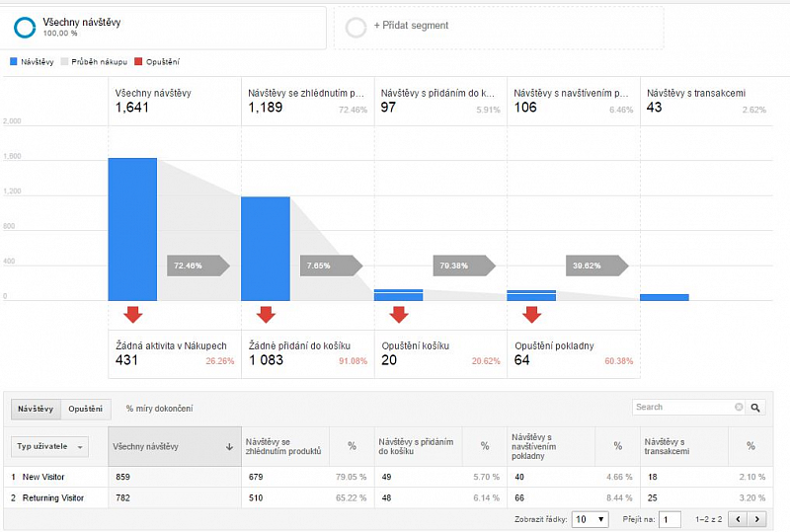The image size is (790, 532).
Task: Click red abandonment arrow under Všechny návštěvy bar
Action: [x=133, y=315]
